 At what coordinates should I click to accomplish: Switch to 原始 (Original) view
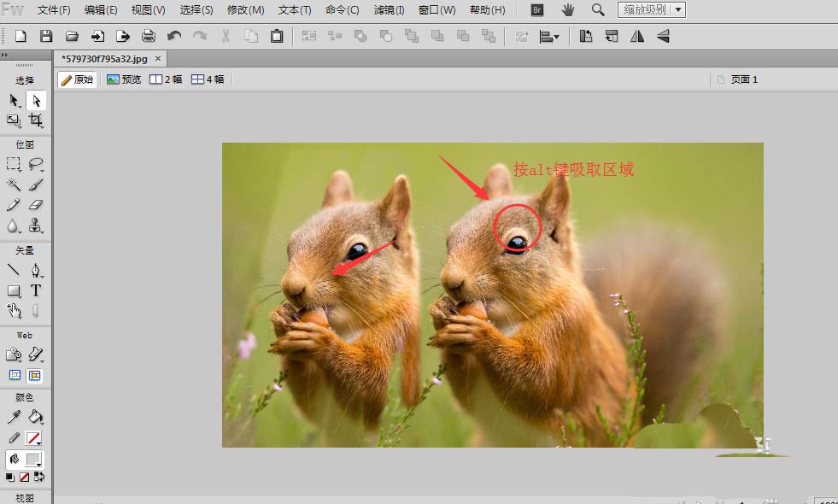[77, 79]
